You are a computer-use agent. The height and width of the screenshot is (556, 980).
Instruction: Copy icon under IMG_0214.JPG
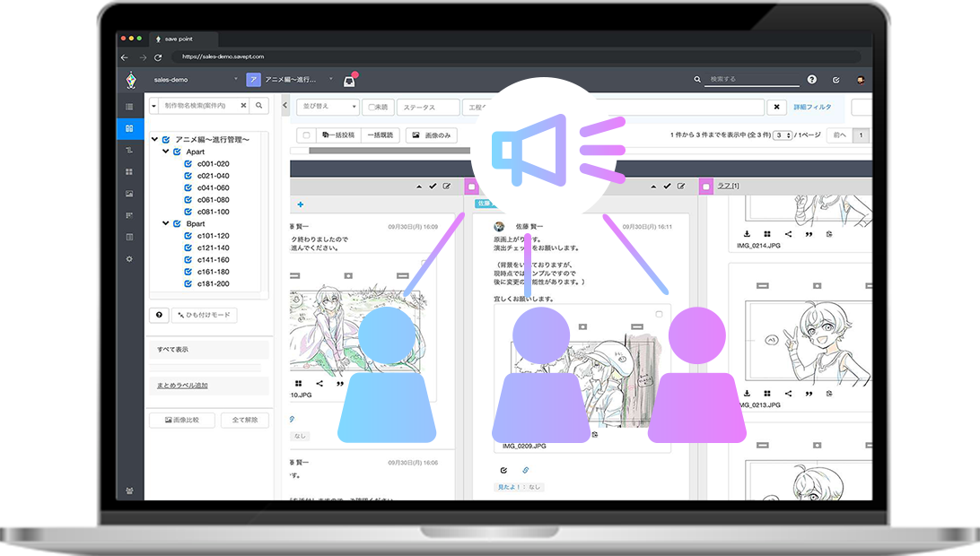pyautogui.click(x=829, y=234)
